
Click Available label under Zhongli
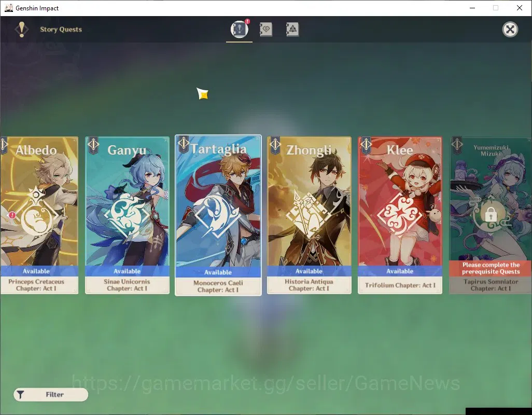click(x=309, y=271)
